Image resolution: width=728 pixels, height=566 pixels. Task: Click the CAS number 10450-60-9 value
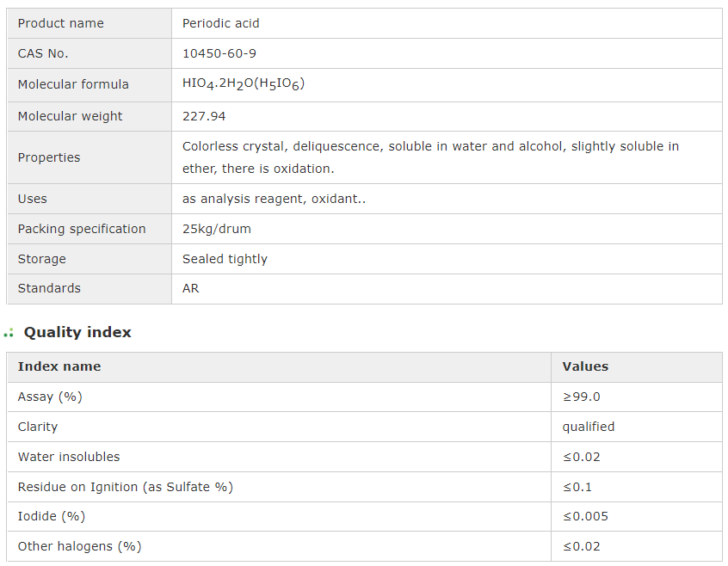coord(219,53)
